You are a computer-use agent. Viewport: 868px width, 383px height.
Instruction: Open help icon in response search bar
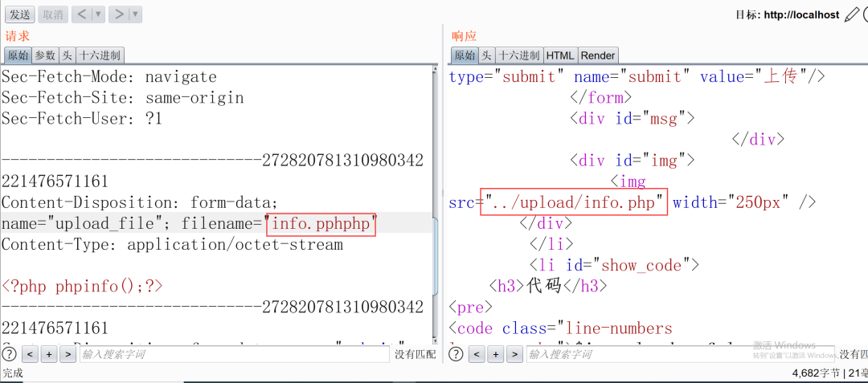click(456, 354)
